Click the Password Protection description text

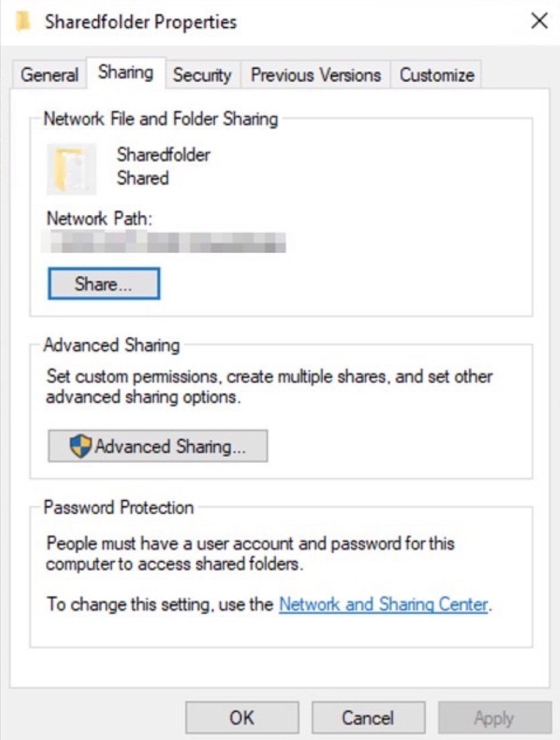(250, 553)
